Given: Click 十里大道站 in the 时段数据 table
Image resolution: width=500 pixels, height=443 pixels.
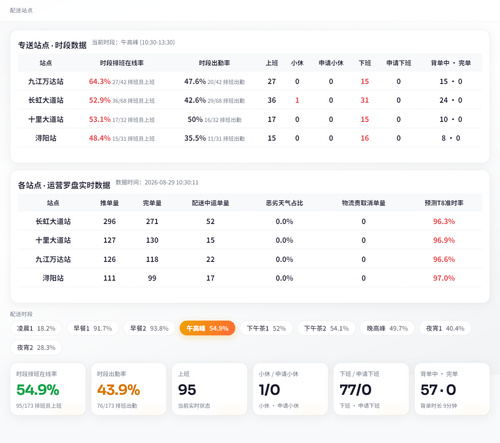Looking at the screenshot, I should [x=46, y=119].
